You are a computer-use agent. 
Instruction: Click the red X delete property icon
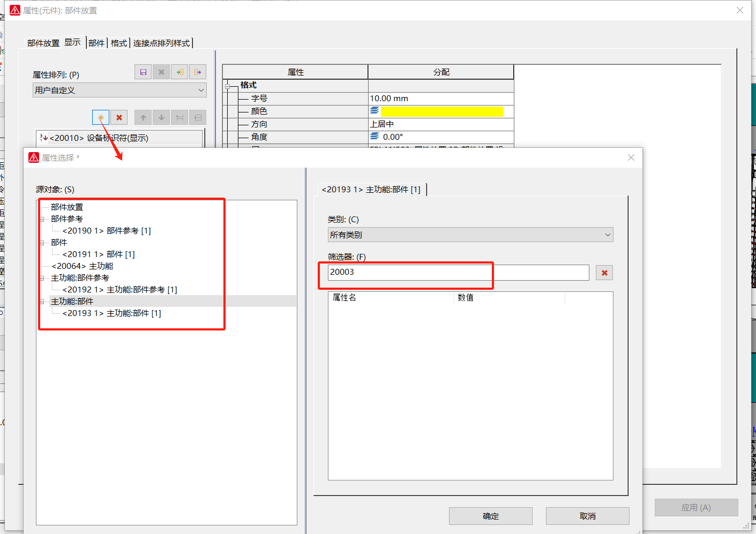pyautogui.click(x=119, y=117)
